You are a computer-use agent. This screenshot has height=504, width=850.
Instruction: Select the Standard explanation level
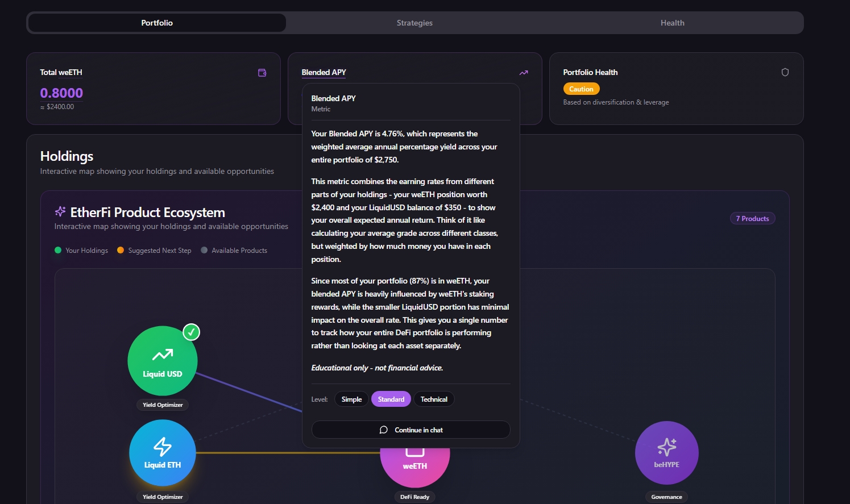391,399
